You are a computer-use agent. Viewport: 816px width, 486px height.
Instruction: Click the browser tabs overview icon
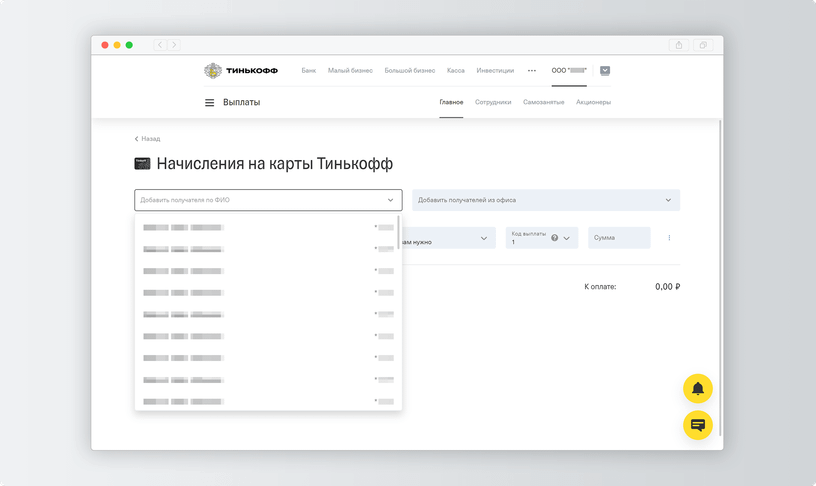[x=703, y=45]
